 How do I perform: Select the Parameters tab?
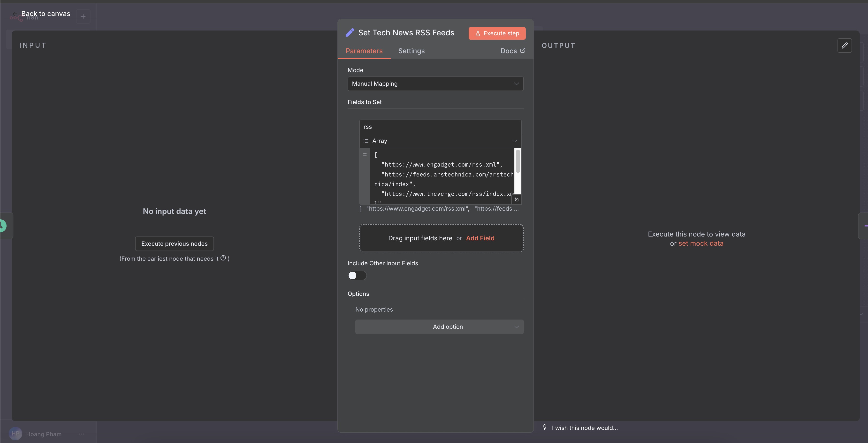click(364, 51)
